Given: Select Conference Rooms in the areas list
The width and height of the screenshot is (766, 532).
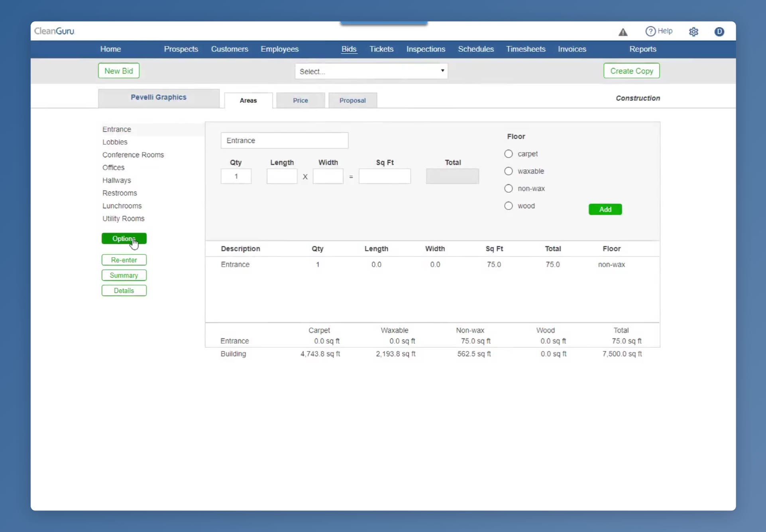Looking at the screenshot, I should point(133,155).
